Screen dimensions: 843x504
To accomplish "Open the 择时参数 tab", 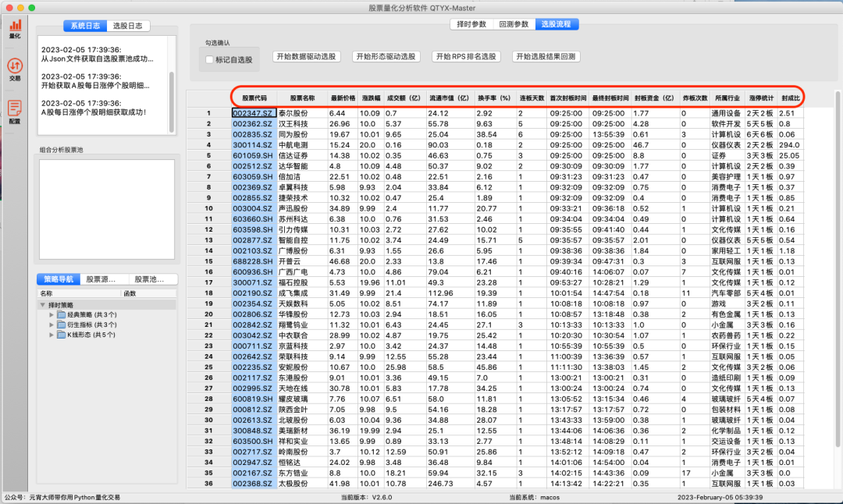I will [x=471, y=24].
